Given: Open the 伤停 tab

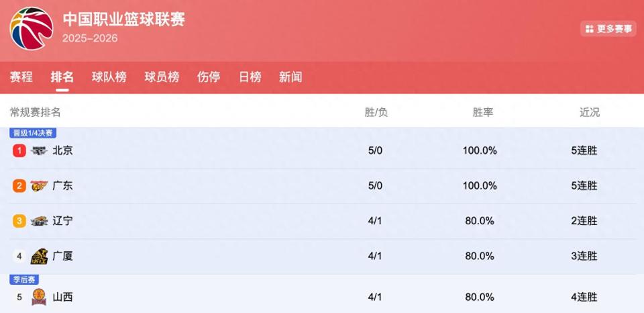Looking at the screenshot, I should pos(209,77).
